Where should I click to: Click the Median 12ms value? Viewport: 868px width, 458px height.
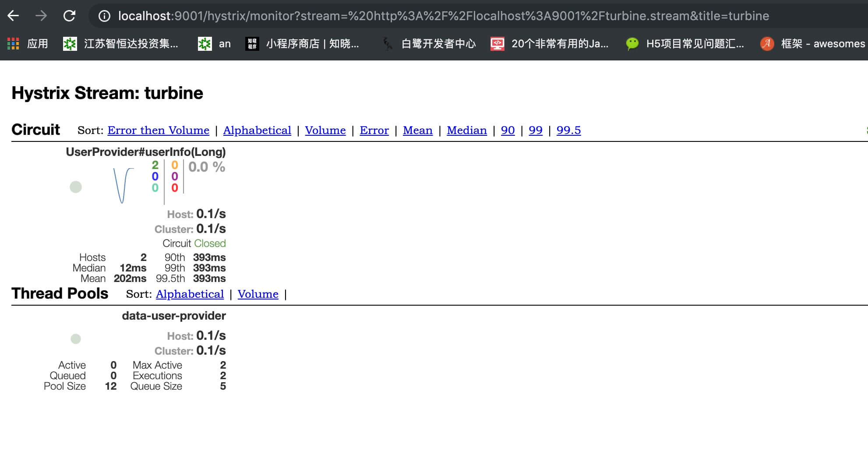(x=133, y=268)
